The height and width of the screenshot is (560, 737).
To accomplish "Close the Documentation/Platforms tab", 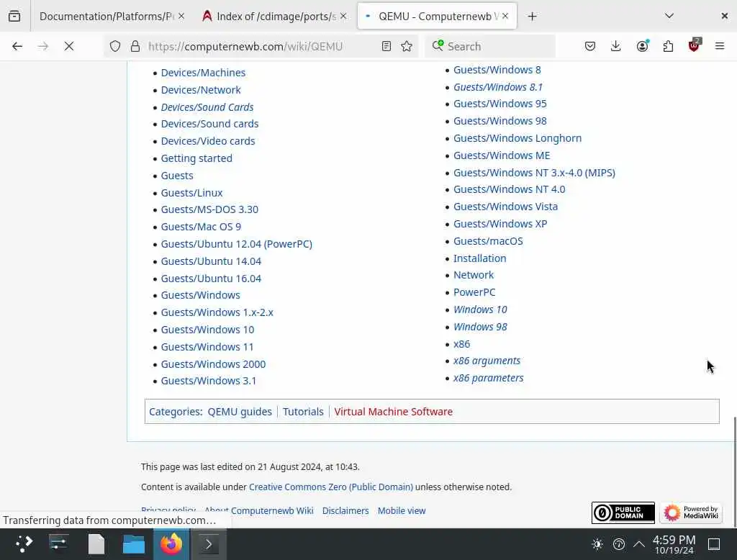I will (181, 16).
